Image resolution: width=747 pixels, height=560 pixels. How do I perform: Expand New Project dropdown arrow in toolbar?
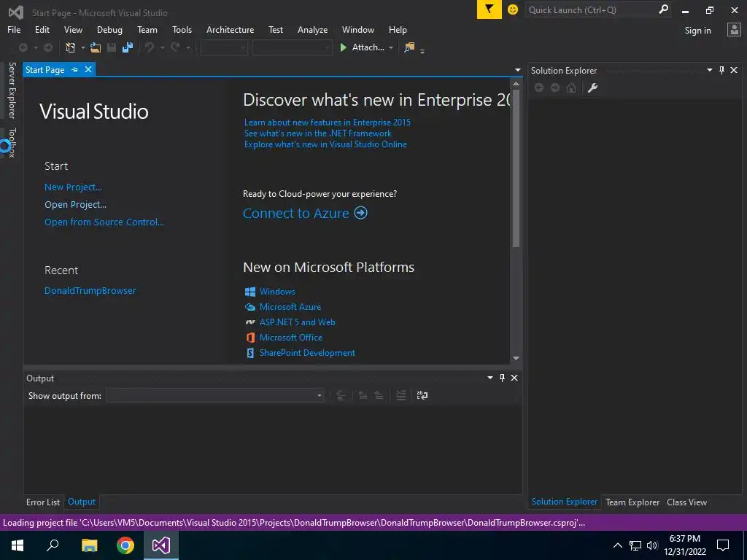(83, 47)
